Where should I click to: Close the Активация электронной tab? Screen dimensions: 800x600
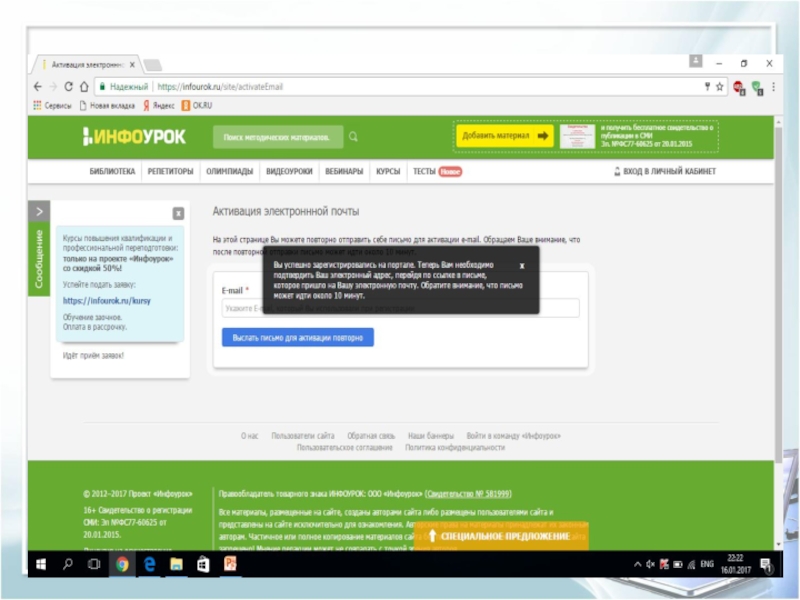coord(132,65)
